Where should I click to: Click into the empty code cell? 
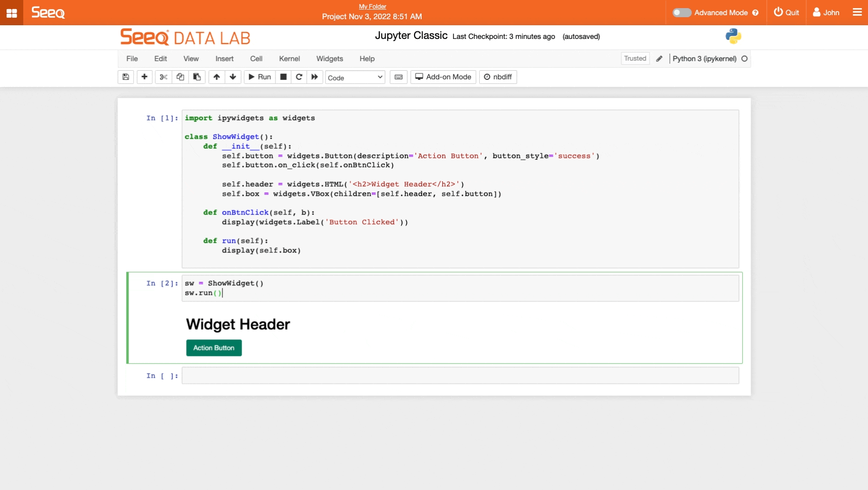[x=460, y=376]
